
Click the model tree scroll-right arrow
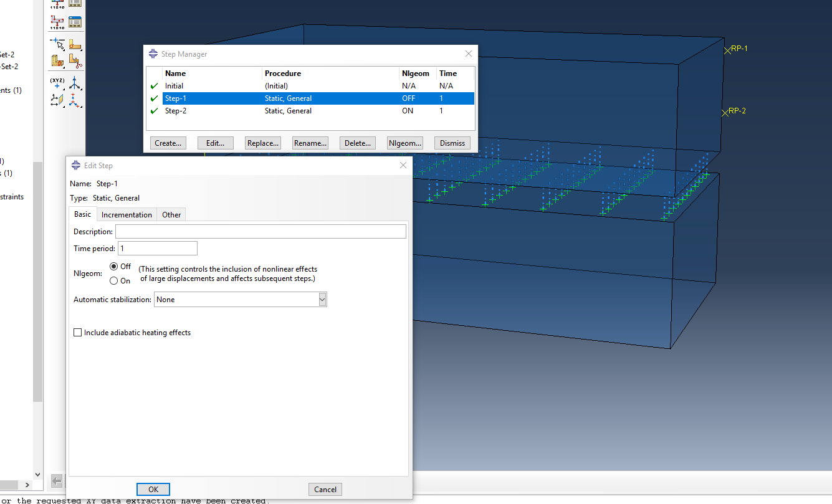pos(27,485)
